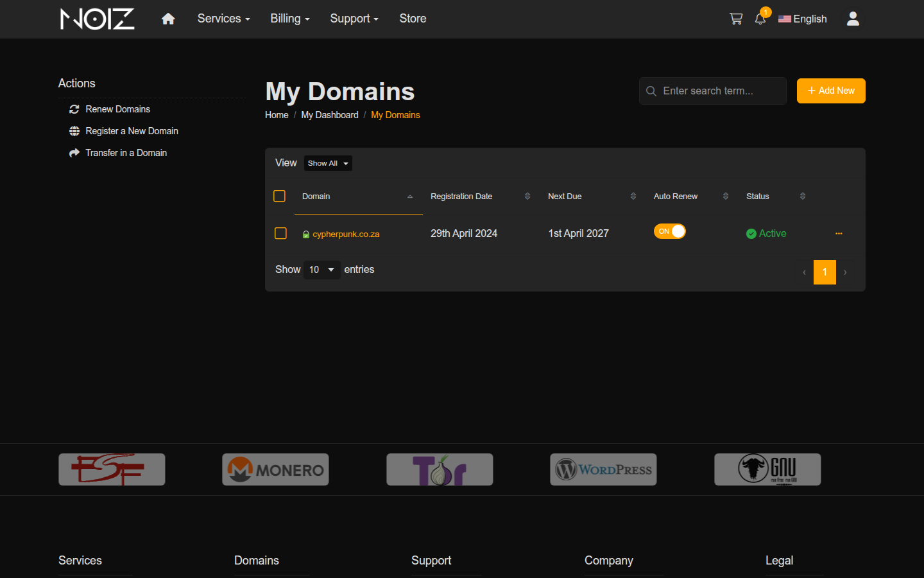Go to previous page arrow
This screenshot has height=578, width=924.
804,272
